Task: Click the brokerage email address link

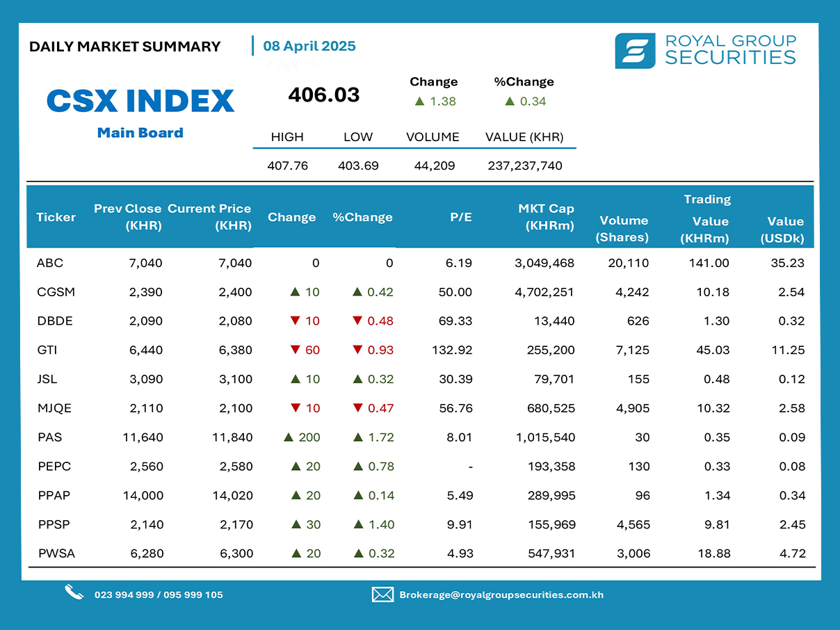Action: pos(501,595)
